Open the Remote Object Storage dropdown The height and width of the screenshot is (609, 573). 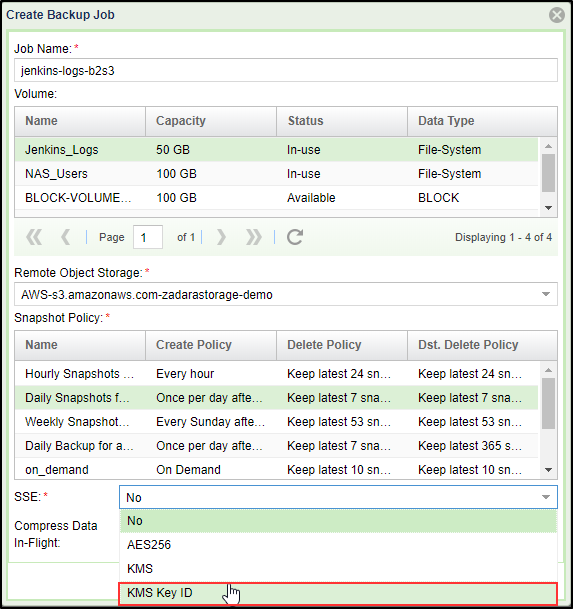point(546,294)
